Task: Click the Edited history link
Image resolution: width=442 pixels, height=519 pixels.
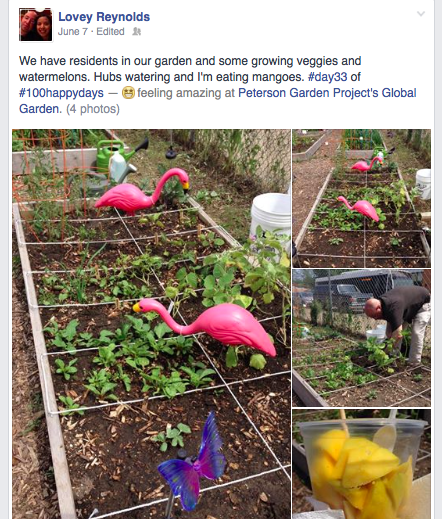Action: [x=110, y=32]
